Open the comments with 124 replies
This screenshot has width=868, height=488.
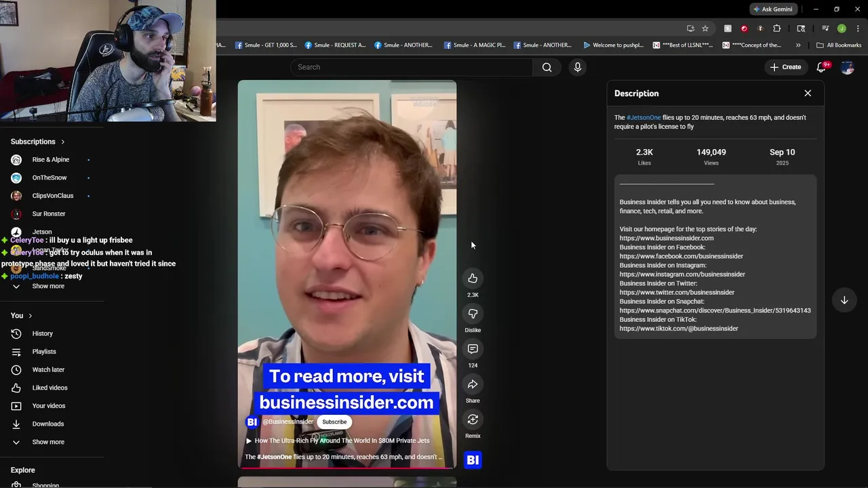coord(473,349)
